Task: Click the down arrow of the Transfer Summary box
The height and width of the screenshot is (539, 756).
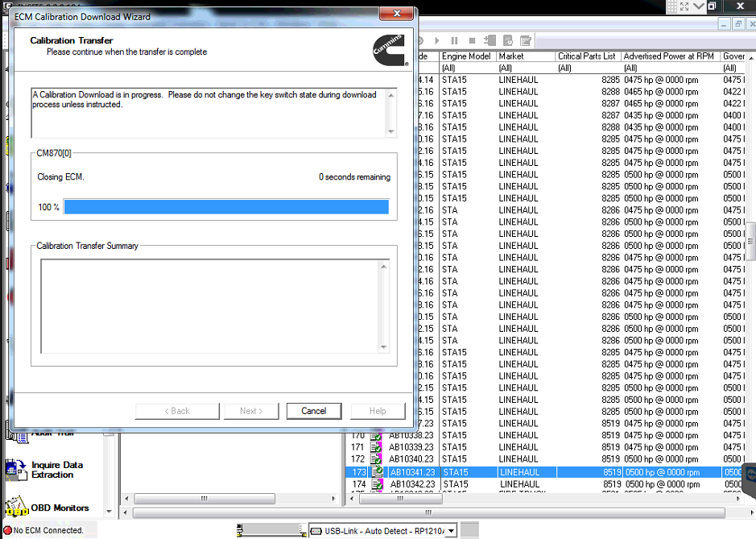Action: pyautogui.click(x=384, y=347)
